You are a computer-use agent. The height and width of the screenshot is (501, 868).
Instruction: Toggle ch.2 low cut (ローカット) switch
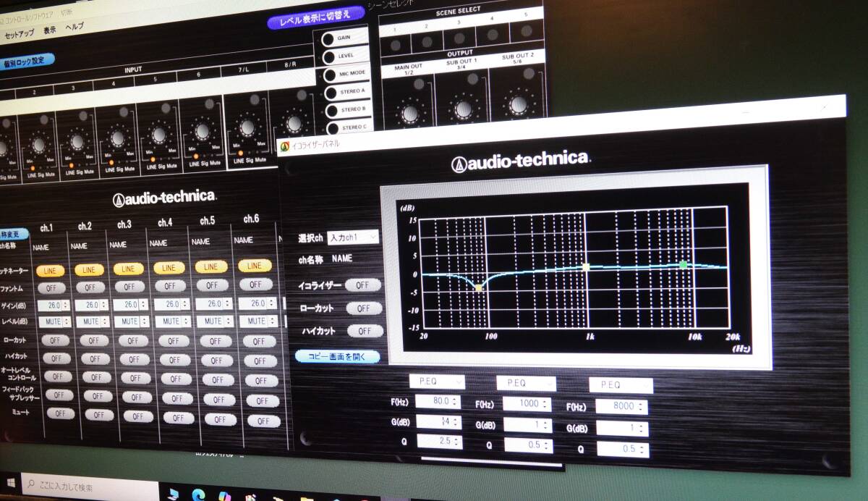(93, 340)
